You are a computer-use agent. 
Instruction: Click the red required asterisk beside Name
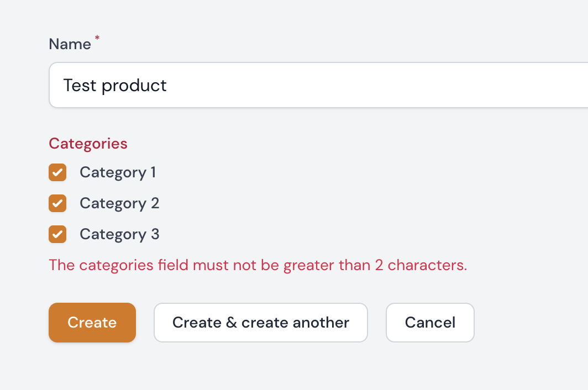click(97, 38)
